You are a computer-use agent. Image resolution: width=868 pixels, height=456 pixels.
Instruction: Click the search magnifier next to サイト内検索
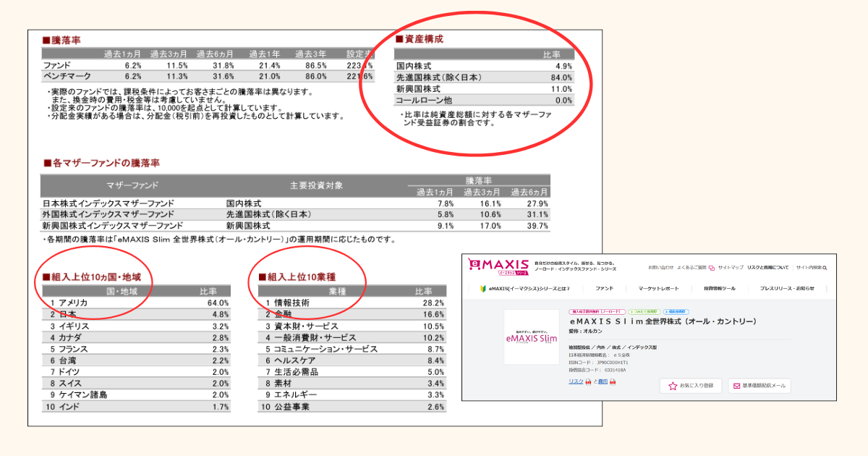click(826, 267)
